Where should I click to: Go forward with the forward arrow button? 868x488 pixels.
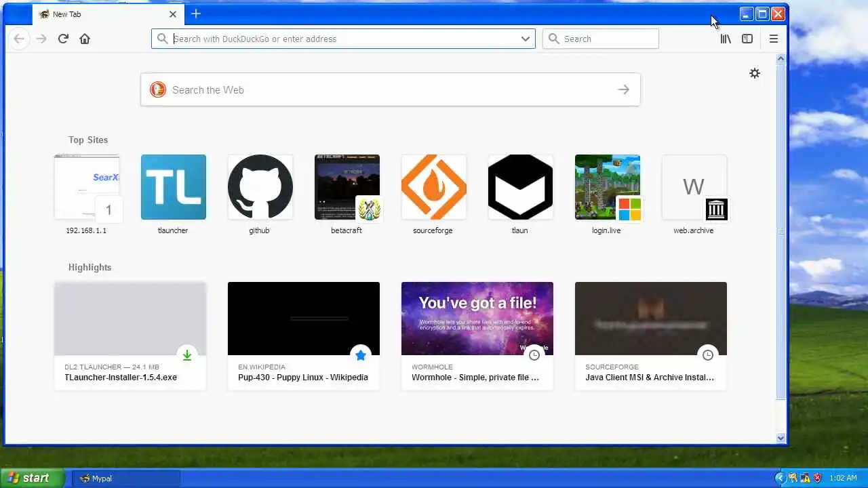pos(41,39)
